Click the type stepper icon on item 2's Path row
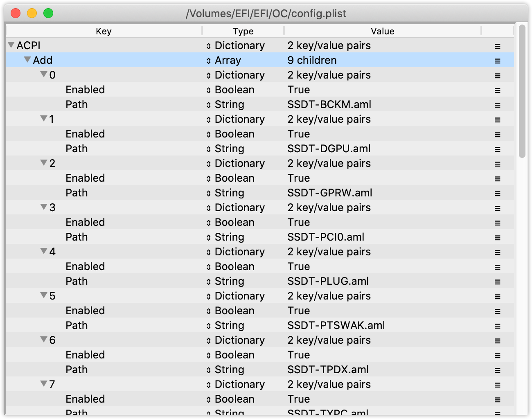This screenshot has width=532, height=419. pyautogui.click(x=210, y=193)
